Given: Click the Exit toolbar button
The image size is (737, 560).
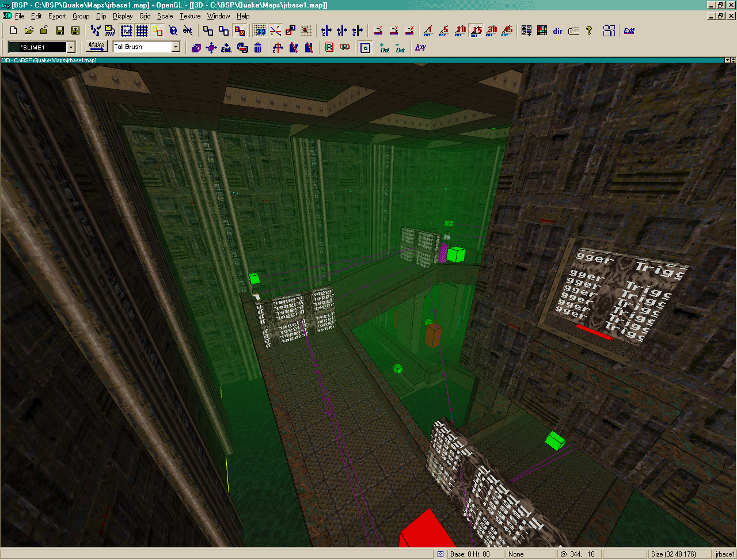Looking at the screenshot, I should (x=629, y=31).
